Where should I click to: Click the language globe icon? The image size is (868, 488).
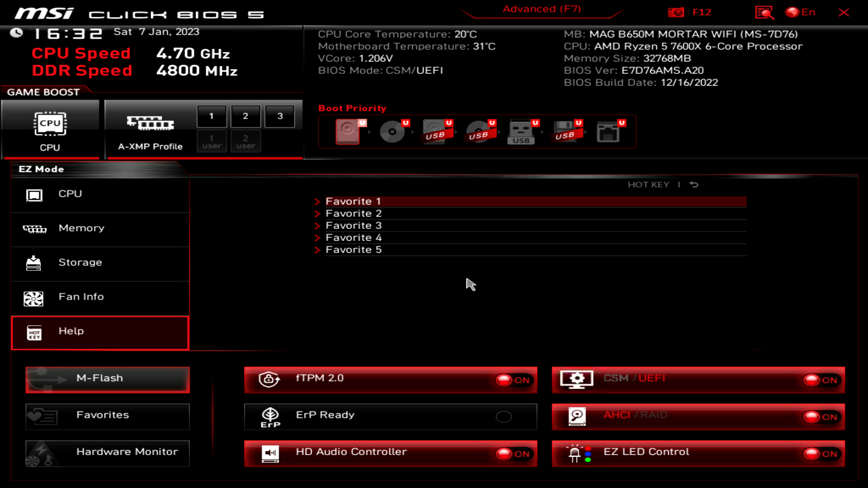(x=792, y=12)
